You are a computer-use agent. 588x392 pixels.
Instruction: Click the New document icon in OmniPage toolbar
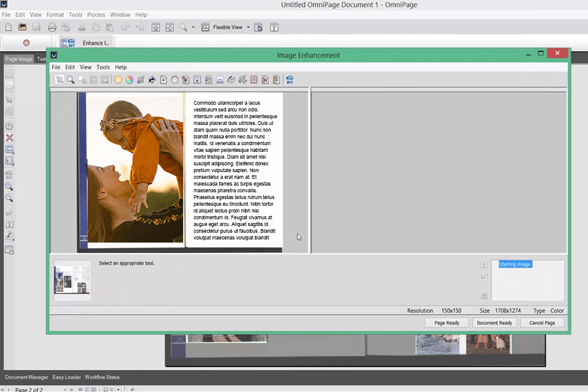(8, 28)
